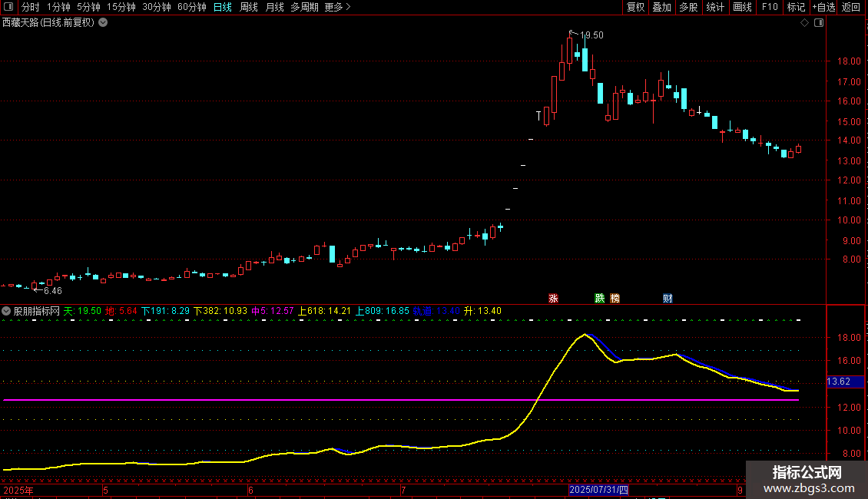Click the blue 财 marker icon
868x499 pixels.
pyautogui.click(x=668, y=298)
